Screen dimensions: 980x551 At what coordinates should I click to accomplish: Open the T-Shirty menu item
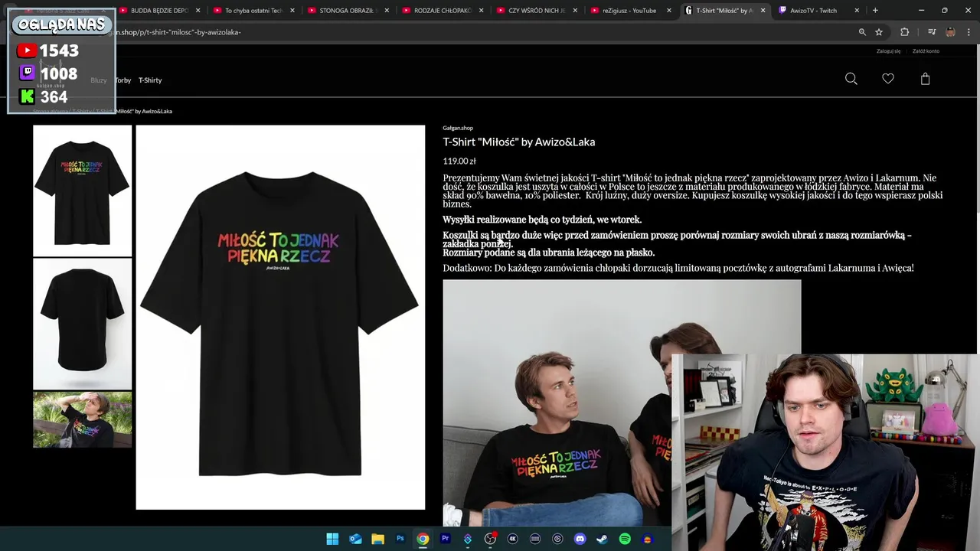[150, 80]
